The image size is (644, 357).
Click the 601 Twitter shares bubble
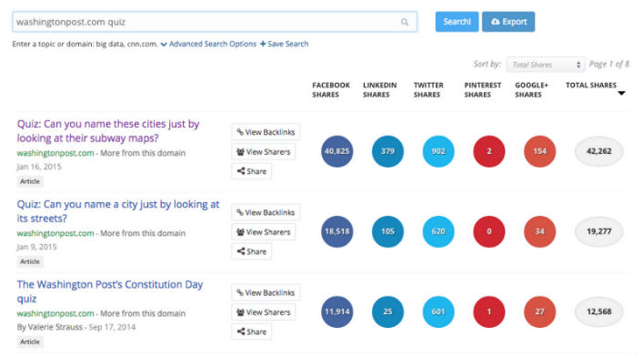(x=438, y=311)
